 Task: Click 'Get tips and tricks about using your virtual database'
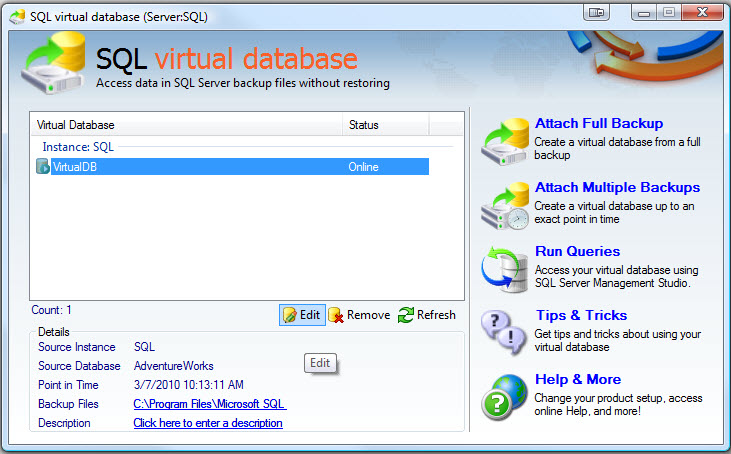pos(618,340)
